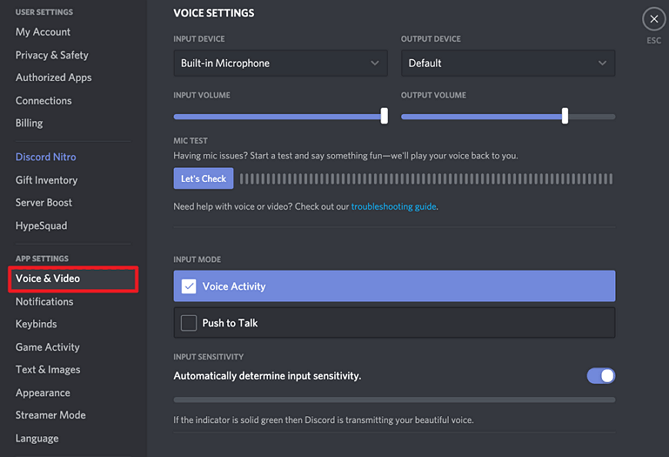The height and width of the screenshot is (457, 669).
Task: Check the Voice Activity checkbox
Action: coord(188,286)
